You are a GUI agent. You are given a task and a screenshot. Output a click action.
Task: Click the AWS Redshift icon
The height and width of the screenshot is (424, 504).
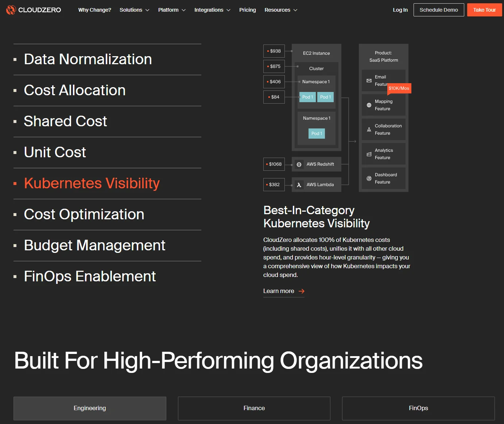pos(299,165)
